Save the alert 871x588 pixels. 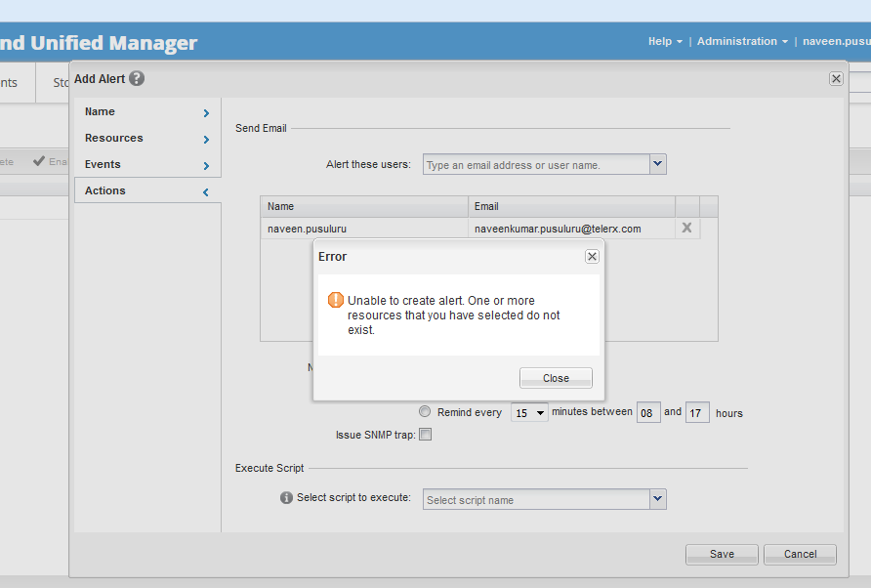(x=722, y=554)
